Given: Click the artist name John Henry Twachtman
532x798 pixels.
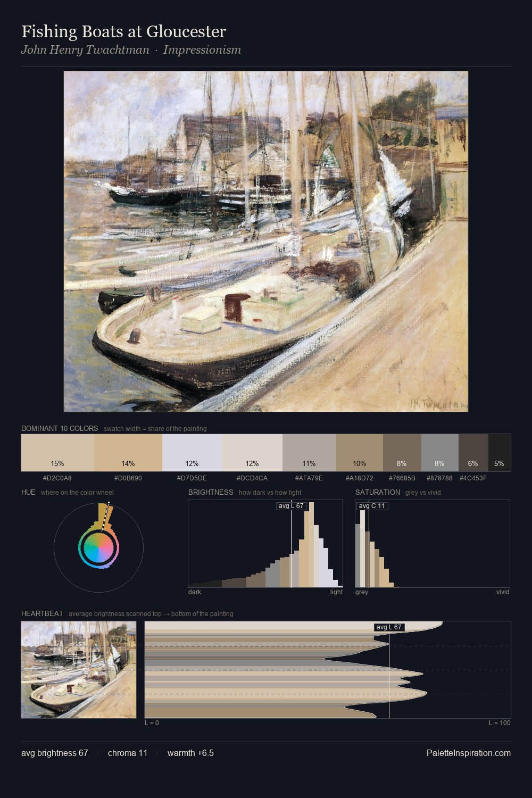Looking at the screenshot, I should [x=85, y=50].
